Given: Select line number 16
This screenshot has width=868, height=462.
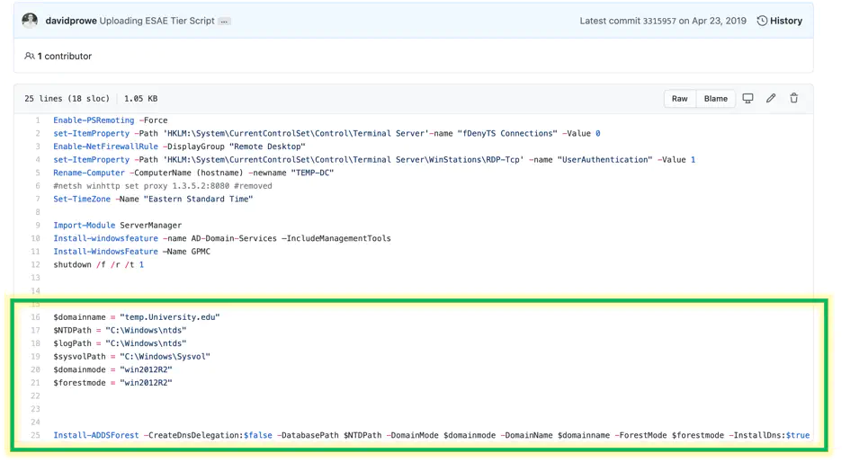Looking at the screenshot, I should 35,317.
